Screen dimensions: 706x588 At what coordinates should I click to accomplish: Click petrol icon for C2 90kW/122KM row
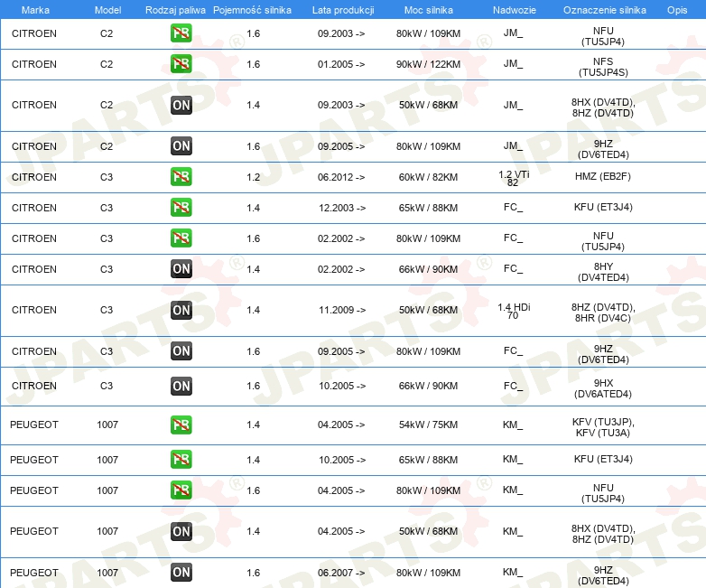181,64
